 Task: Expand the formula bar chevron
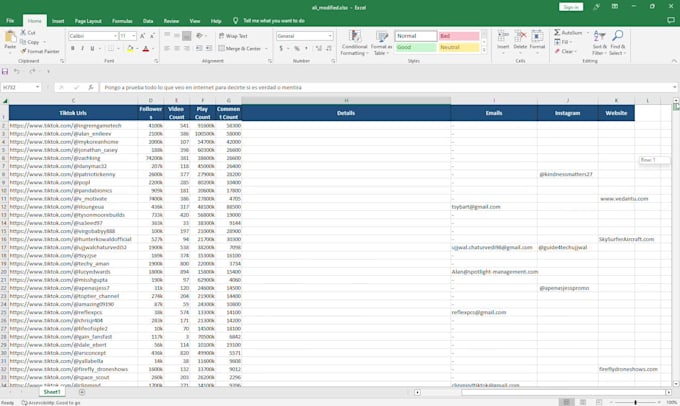point(674,87)
